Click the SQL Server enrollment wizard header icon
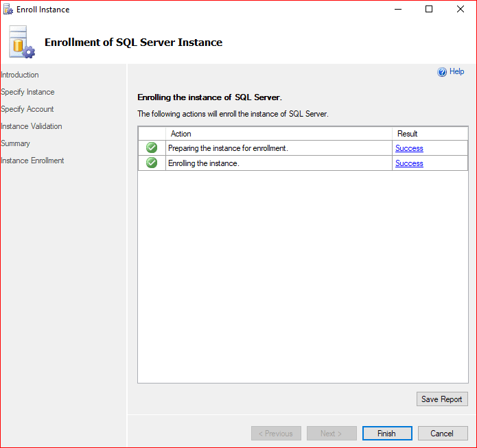The width and height of the screenshot is (477, 448). point(22,43)
